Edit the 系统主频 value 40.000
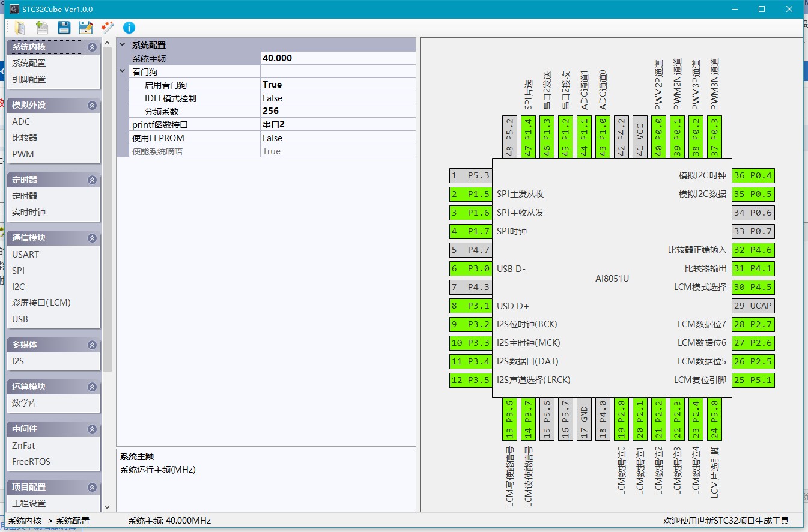The width and height of the screenshot is (808, 532). tap(338, 58)
